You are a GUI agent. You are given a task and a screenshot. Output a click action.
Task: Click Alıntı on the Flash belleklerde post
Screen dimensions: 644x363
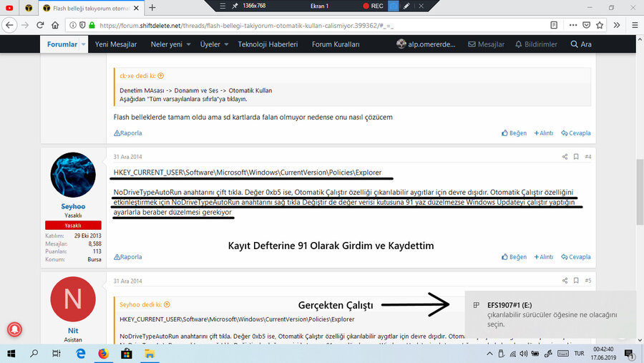point(543,132)
